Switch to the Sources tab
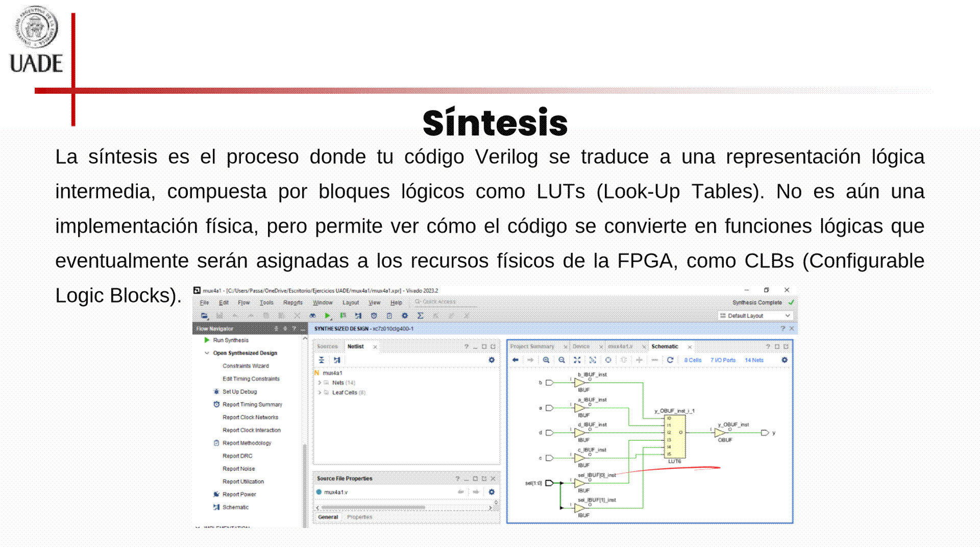This screenshot has height=551, width=980. (x=327, y=346)
